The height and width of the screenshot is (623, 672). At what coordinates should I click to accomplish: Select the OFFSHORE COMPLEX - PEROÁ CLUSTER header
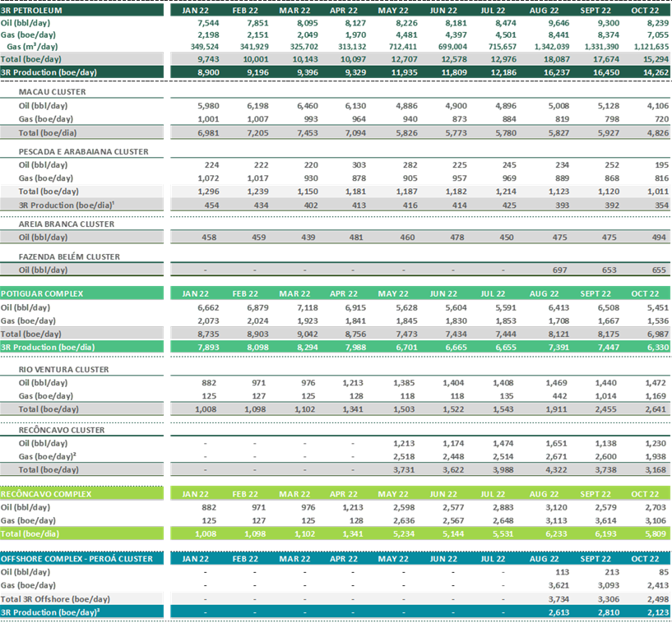click(x=76, y=559)
